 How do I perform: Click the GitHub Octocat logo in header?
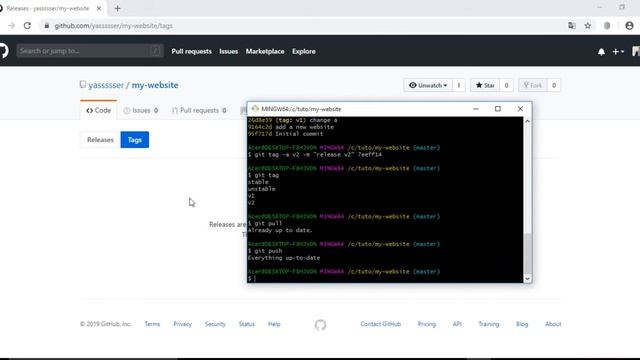pyautogui.click(x=3, y=51)
